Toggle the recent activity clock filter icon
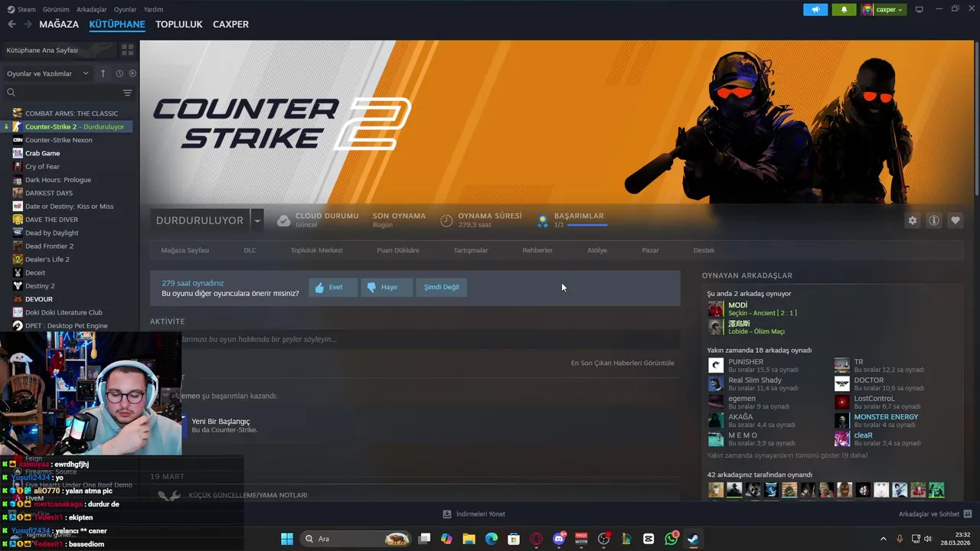 coord(119,73)
